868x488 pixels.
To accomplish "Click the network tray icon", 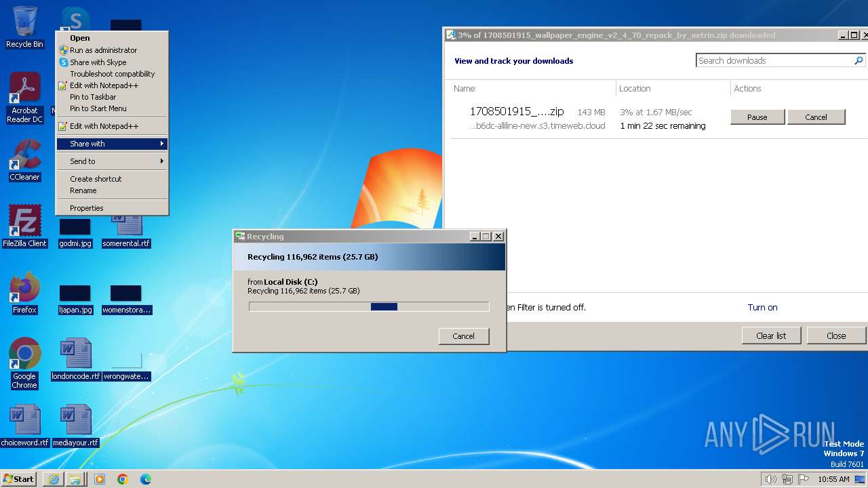I will (x=787, y=479).
